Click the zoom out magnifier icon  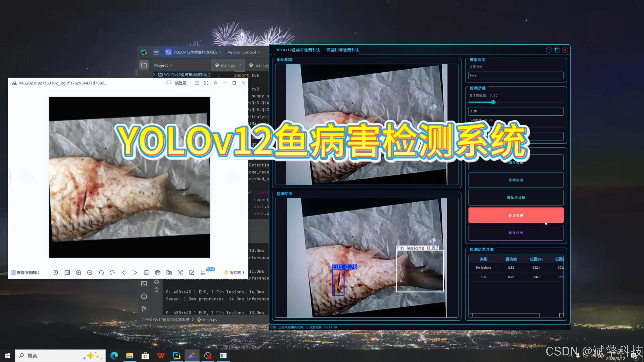point(90,273)
